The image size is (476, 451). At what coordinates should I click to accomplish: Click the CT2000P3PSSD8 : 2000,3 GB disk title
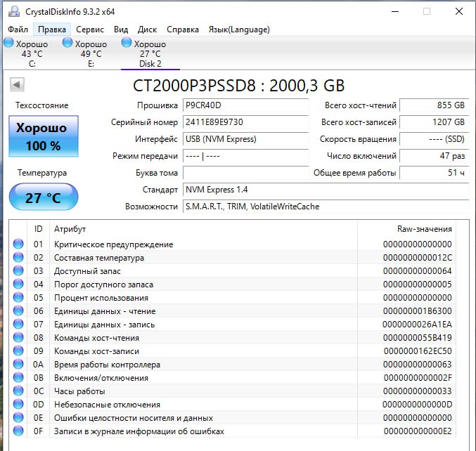[238, 86]
